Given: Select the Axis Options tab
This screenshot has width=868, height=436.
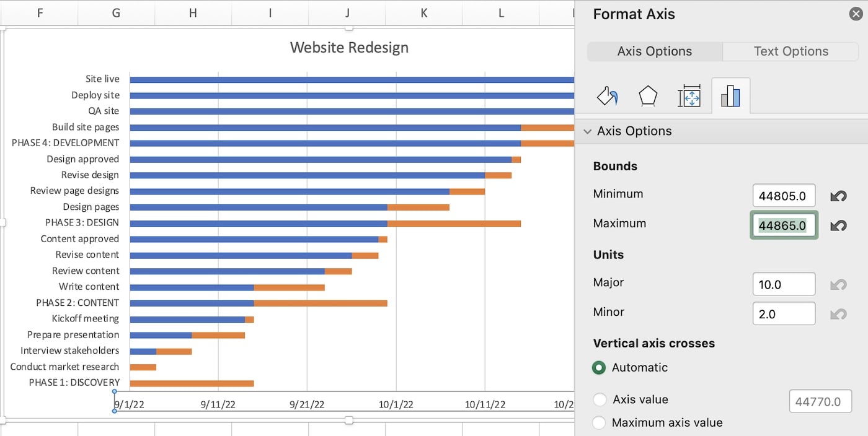Looking at the screenshot, I should (654, 51).
